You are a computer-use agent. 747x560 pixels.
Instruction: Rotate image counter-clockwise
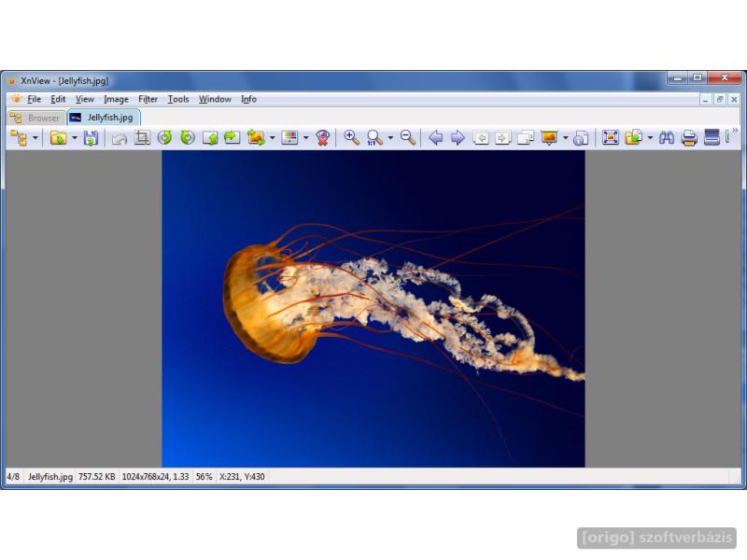[x=165, y=138]
